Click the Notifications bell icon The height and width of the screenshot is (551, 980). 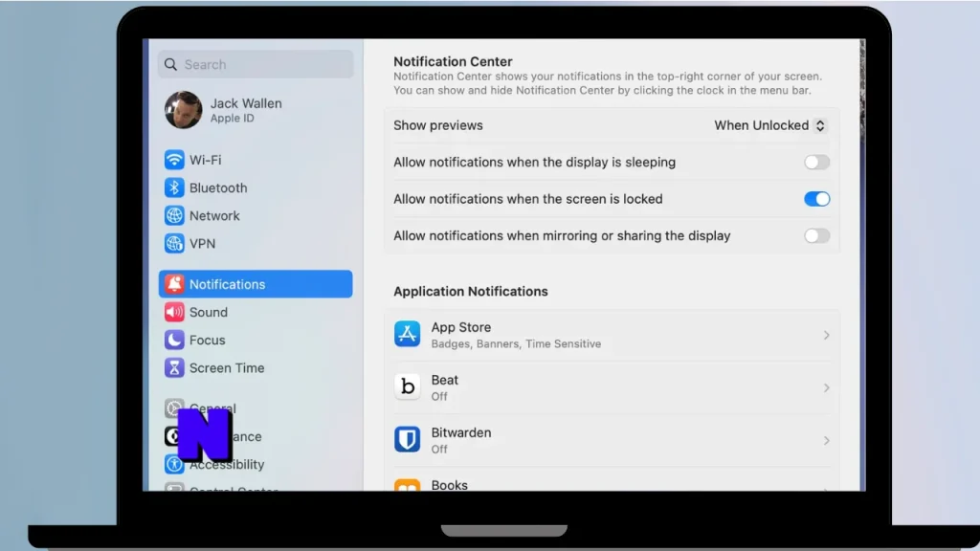tap(174, 284)
